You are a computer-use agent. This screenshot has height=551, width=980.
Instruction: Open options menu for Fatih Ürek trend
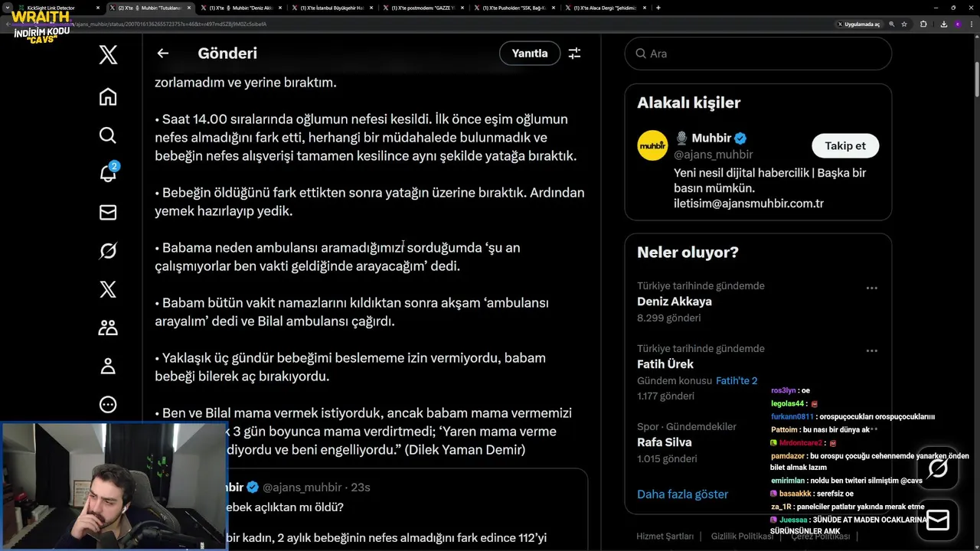(871, 351)
